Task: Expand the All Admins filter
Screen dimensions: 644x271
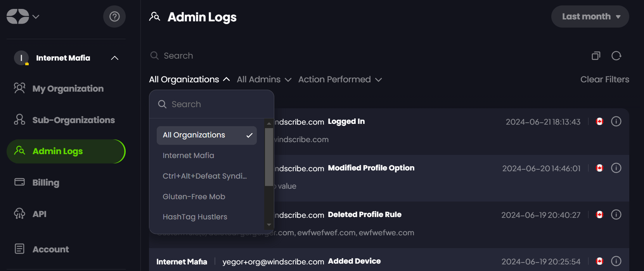Action: 264,80
